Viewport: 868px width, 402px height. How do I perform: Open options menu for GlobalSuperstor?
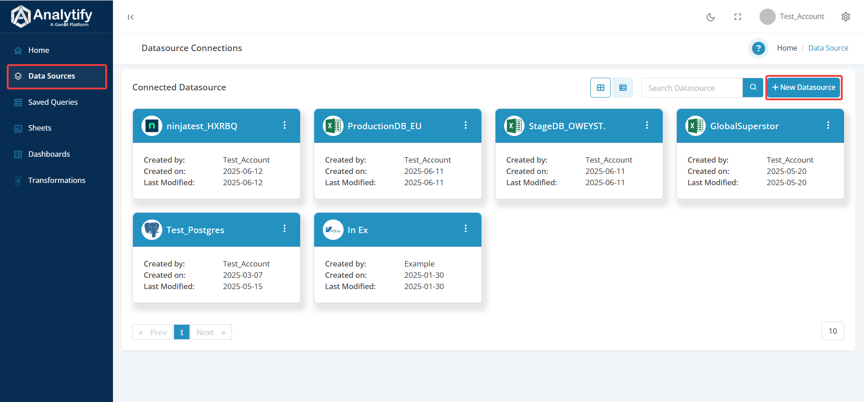pos(828,125)
